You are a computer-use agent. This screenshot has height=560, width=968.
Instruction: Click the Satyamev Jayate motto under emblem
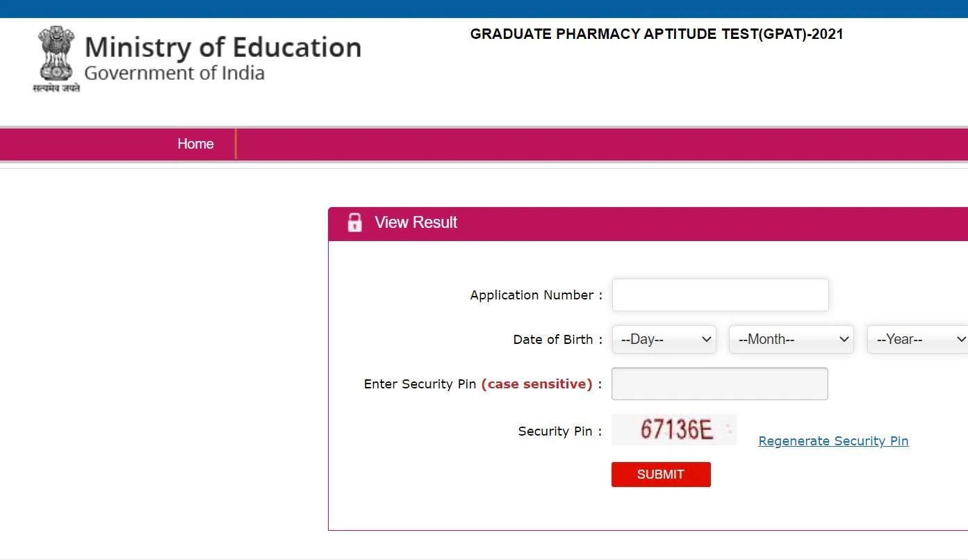(x=56, y=88)
